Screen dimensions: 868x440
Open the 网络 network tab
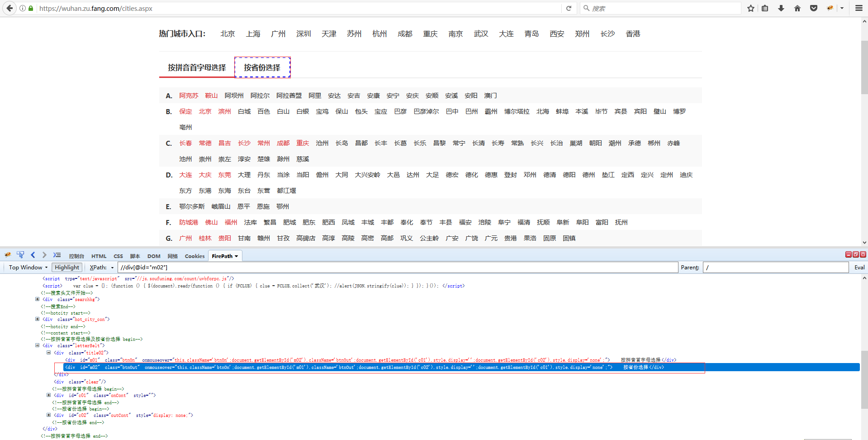coord(172,256)
